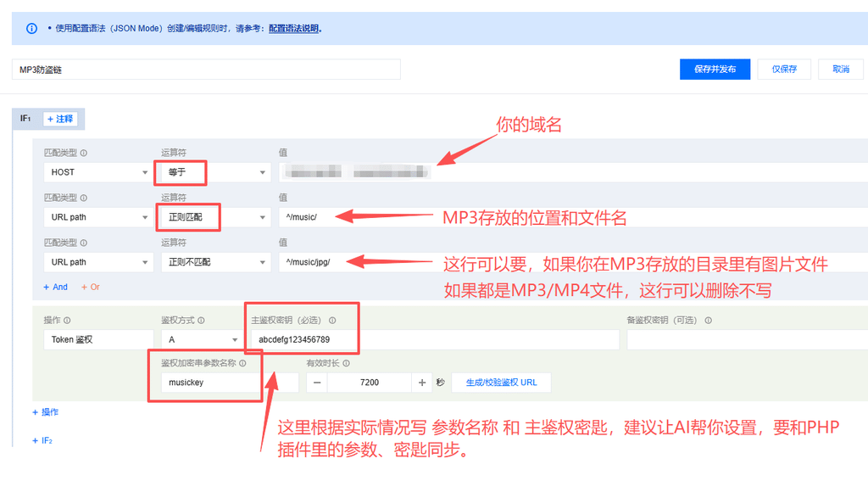Click the ^/music/jpg/ value field

point(573,262)
